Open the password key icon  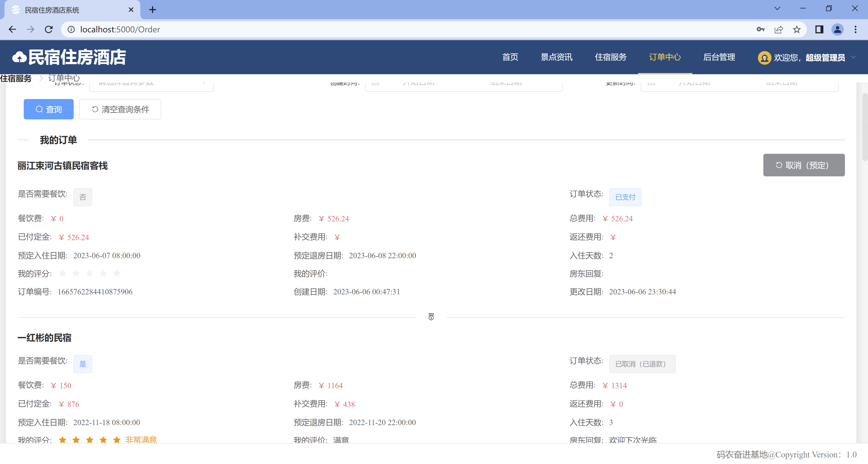(760, 29)
